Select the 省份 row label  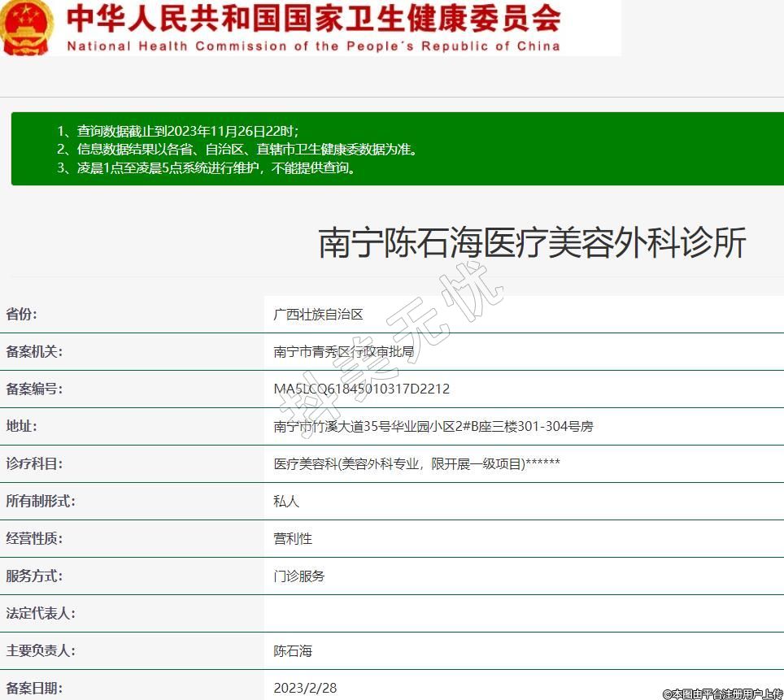pyautogui.click(x=22, y=315)
